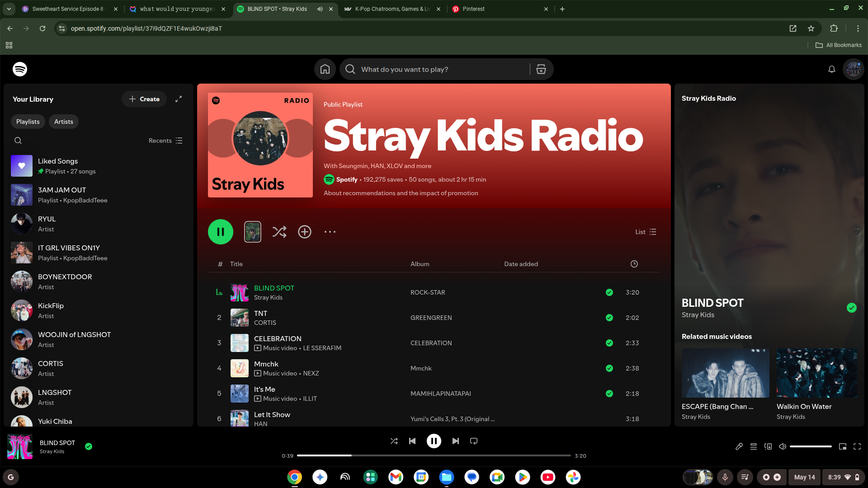The width and height of the screenshot is (868, 488).
Task: Enter full screen player mode
Action: [857, 446]
